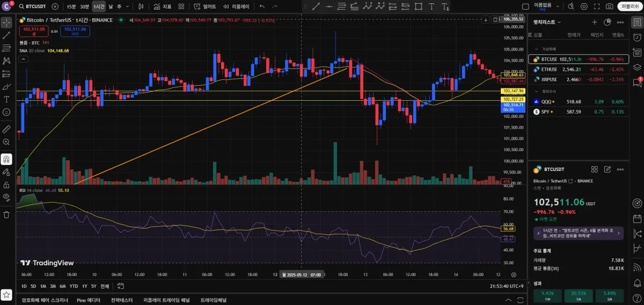644x305 pixels.
Task: Select the YTD date range
Action: click(74, 286)
